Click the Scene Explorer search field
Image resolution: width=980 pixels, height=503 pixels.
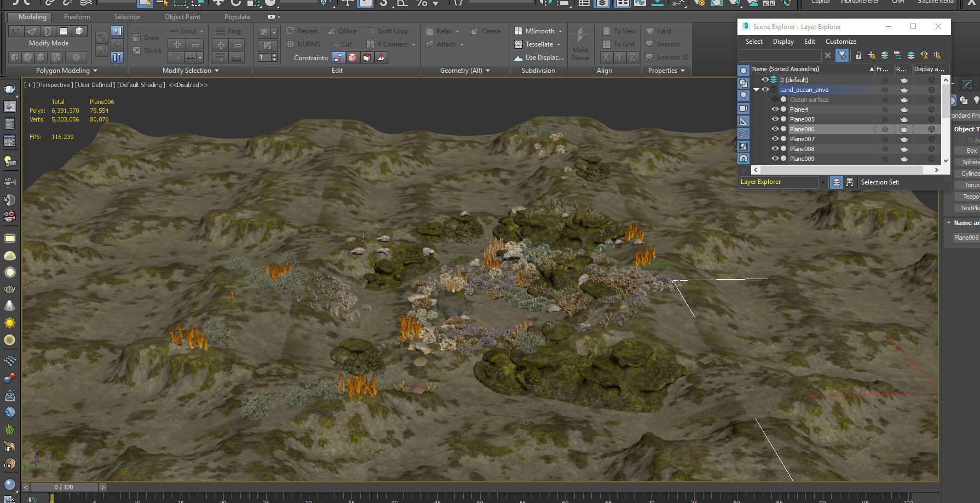coord(780,55)
